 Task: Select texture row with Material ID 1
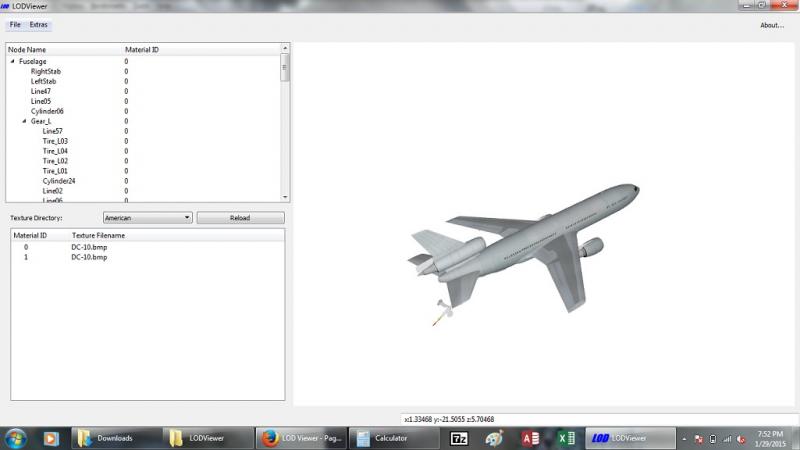pyautogui.click(x=147, y=257)
